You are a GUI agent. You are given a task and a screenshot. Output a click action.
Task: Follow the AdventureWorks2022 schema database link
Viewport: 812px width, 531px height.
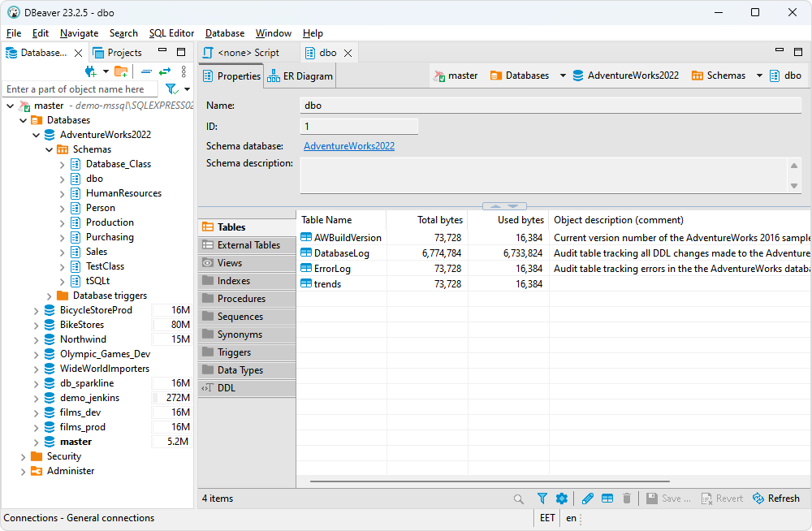[x=349, y=146]
